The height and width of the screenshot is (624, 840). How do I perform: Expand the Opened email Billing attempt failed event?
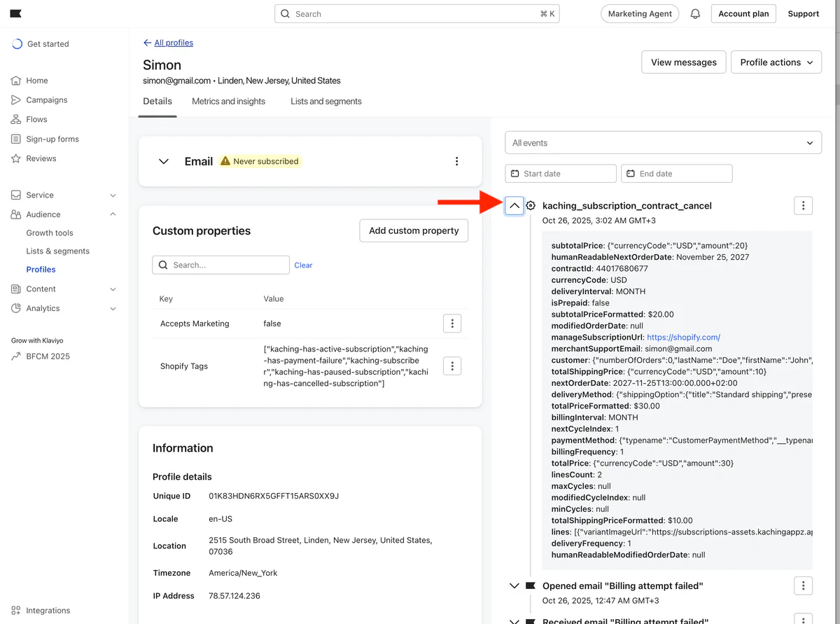click(514, 585)
